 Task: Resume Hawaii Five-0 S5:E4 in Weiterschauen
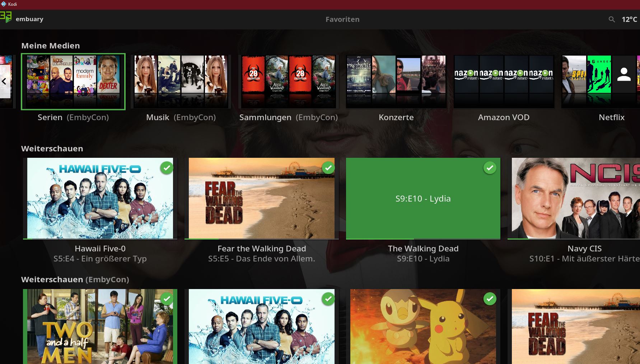pos(100,198)
